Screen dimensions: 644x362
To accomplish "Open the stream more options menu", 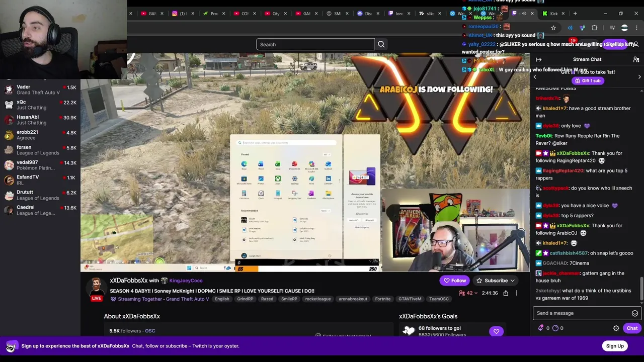I will [x=516, y=293].
